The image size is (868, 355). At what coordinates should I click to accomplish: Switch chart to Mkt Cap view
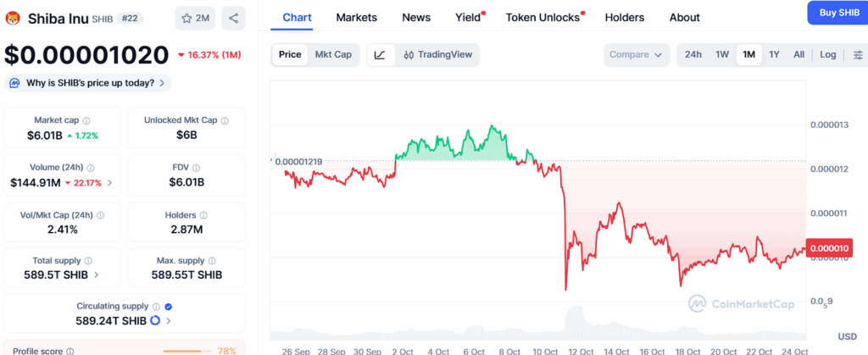pyautogui.click(x=333, y=55)
